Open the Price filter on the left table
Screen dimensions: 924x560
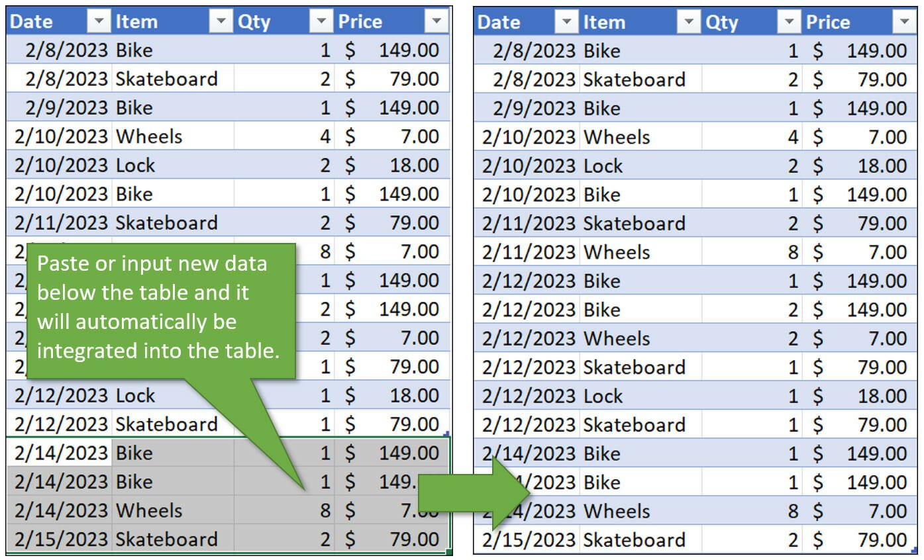(x=436, y=21)
